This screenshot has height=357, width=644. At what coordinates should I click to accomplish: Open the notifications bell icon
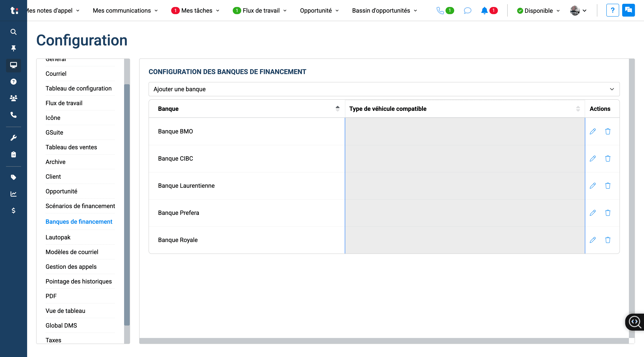pos(485,11)
